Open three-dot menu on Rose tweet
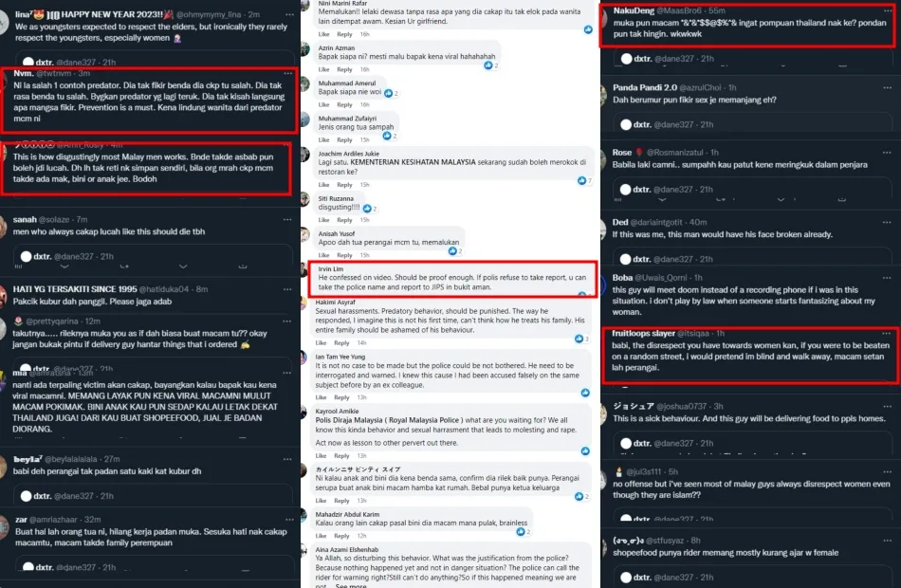The image size is (901, 588). [x=887, y=153]
